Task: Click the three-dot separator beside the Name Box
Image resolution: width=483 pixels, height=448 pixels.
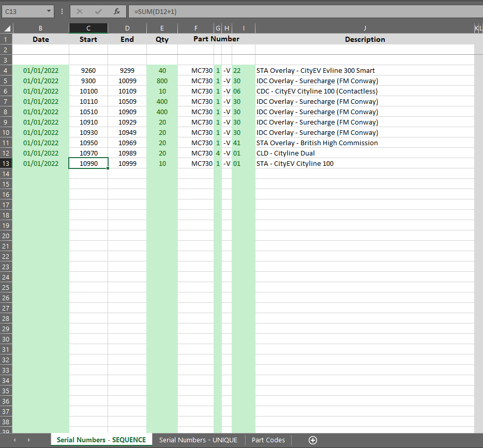Action: point(62,11)
